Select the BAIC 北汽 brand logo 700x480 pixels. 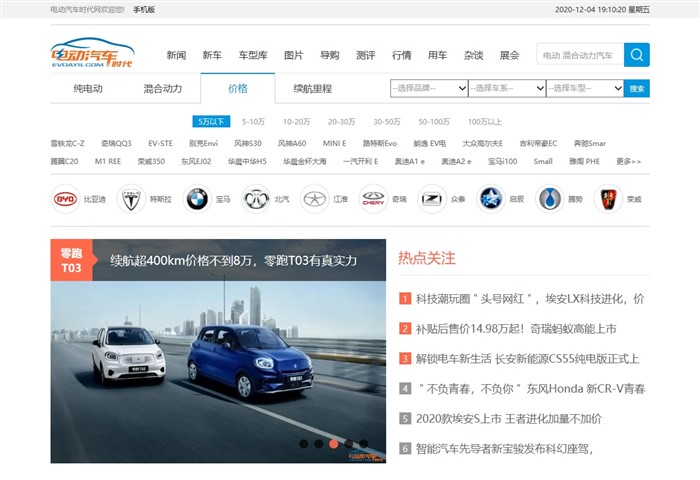256,199
